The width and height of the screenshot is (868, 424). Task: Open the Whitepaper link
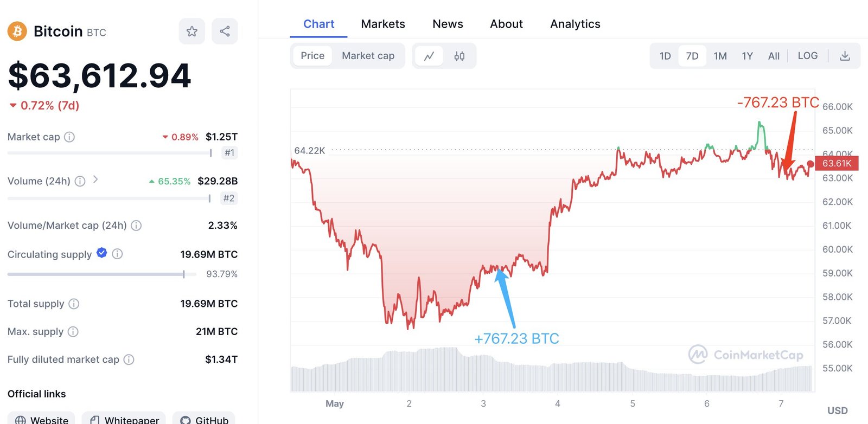124,419
